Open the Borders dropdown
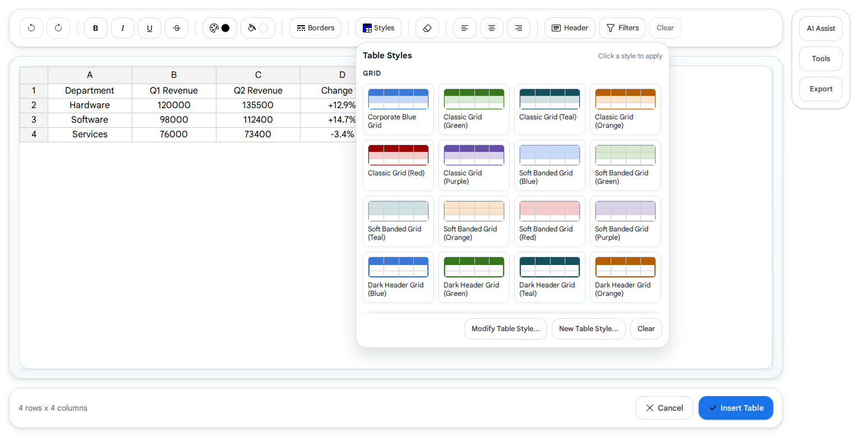Image resolution: width=868 pixels, height=437 pixels. click(x=315, y=28)
